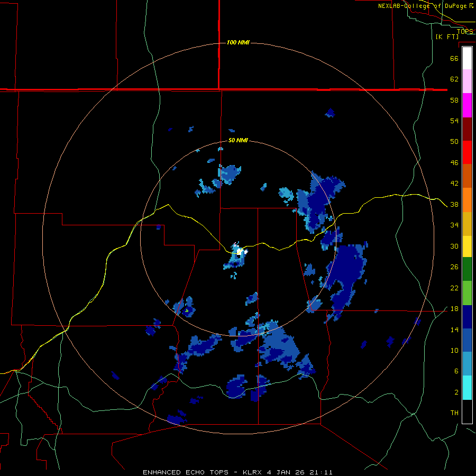Click the 46 value on the legend
Screen dimensions: 476x476
454,163
